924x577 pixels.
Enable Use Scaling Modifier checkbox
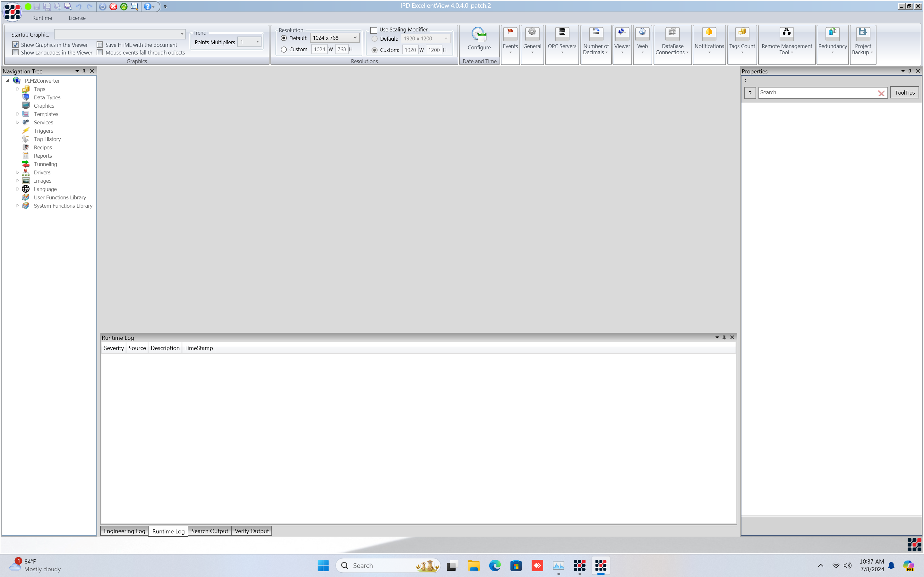tap(374, 30)
